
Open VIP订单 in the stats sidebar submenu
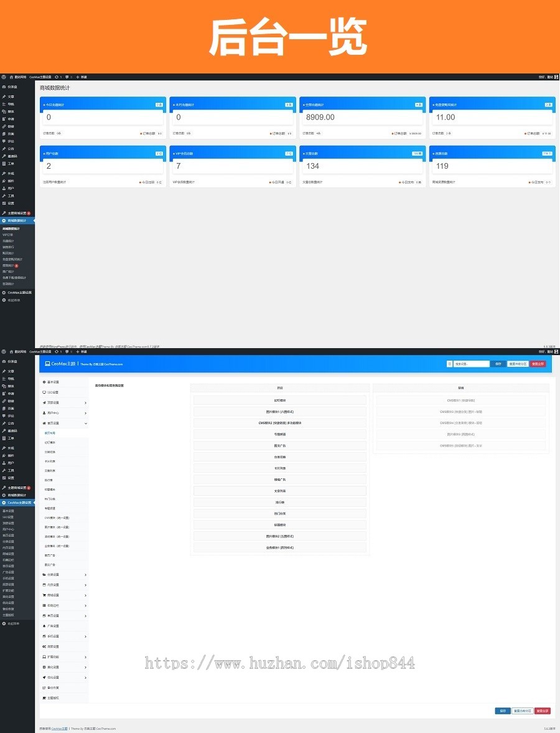[x=8, y=235]
